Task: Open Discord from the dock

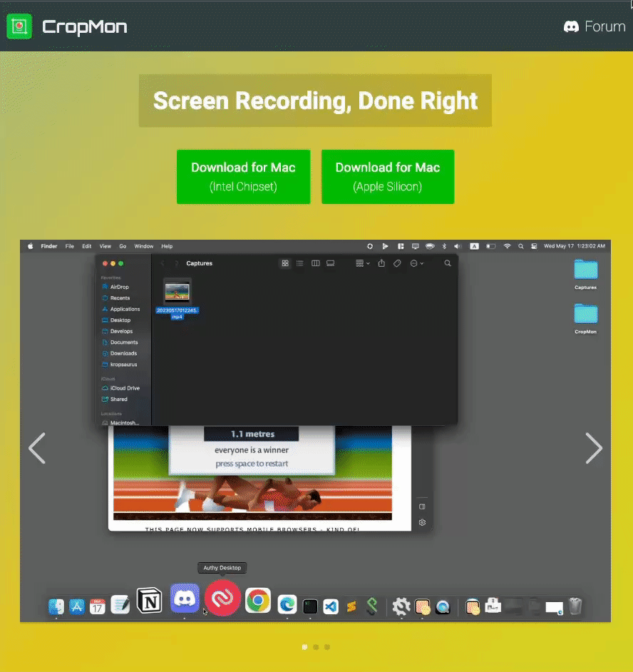Action: (185, 599)
